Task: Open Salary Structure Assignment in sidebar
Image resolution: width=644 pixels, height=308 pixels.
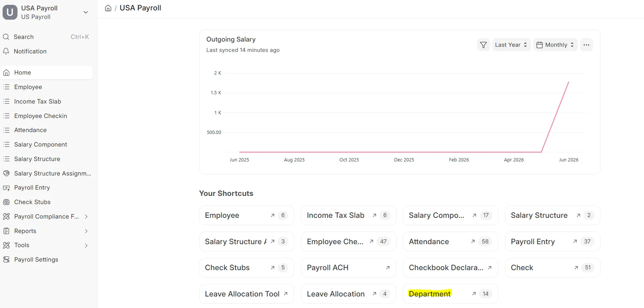Action: [x=46, y=173]
